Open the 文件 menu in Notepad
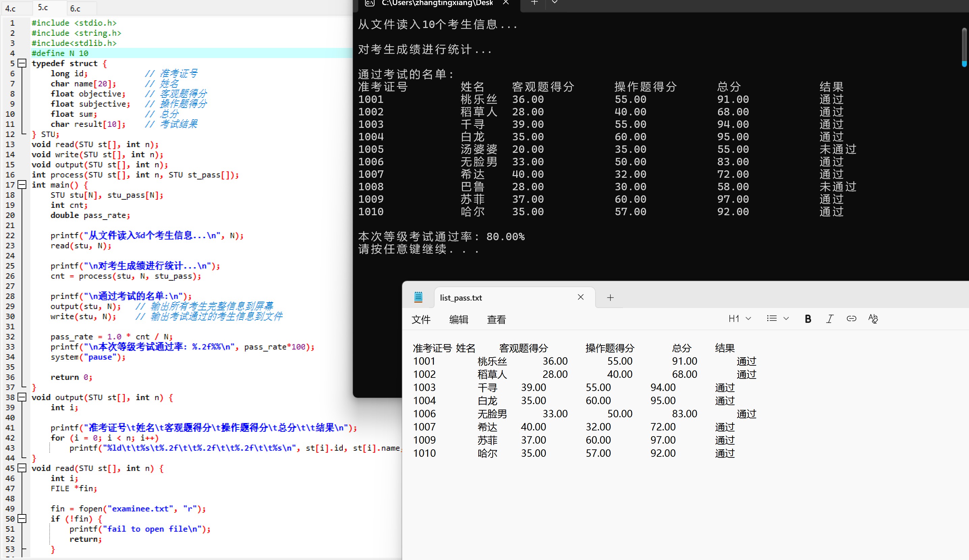This screenshot has width=969, height=560. [x=421, y=319]
